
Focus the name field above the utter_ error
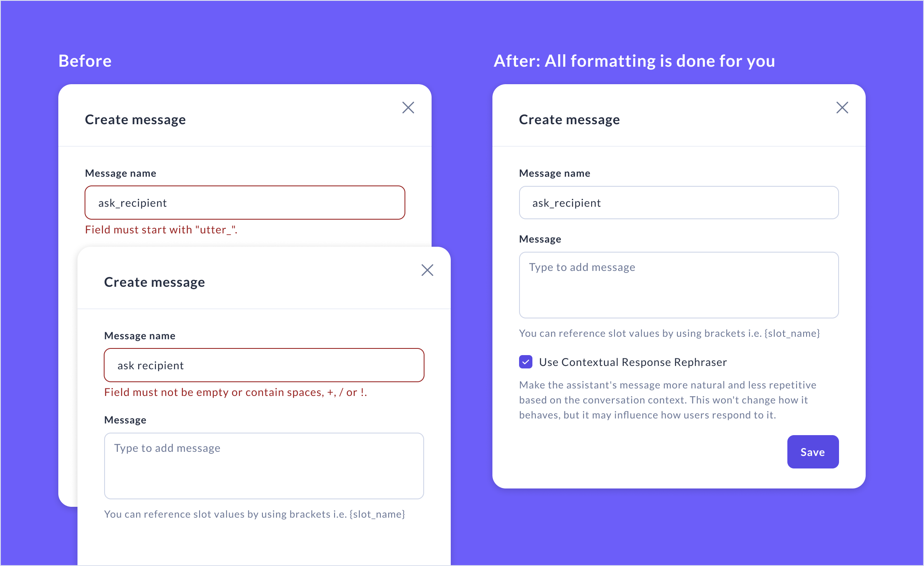[x=245, y=203]
